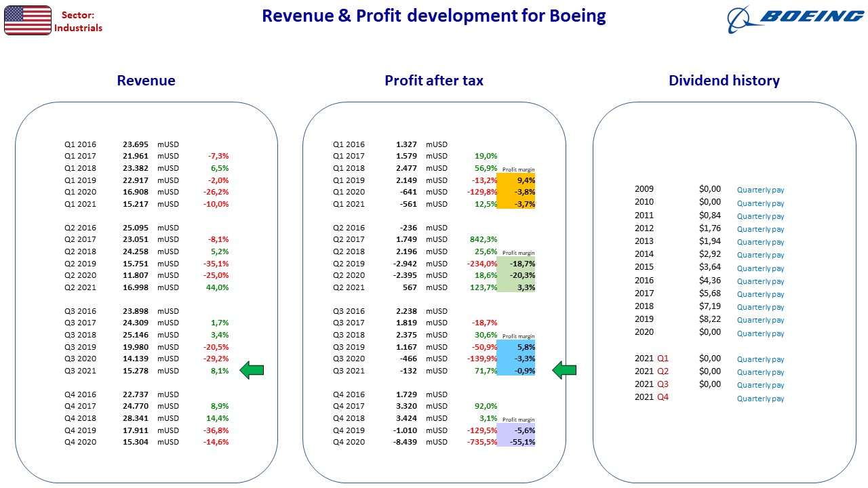The width and height of the screenshot is (868, 488).
Task: Click 'Quarterly pay' in the 2013 row
Action: pos(761,242)
